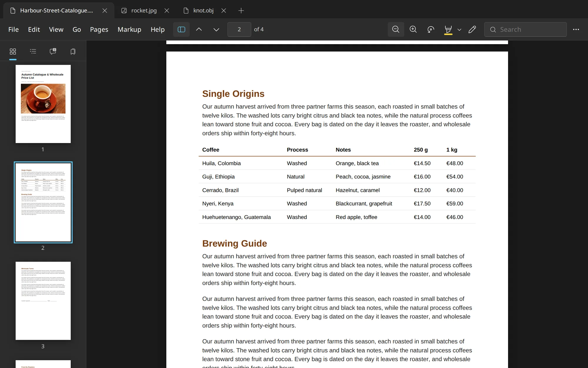Go to next page arrow
Viewport: 588px width, 368px height.
[216, 29]
